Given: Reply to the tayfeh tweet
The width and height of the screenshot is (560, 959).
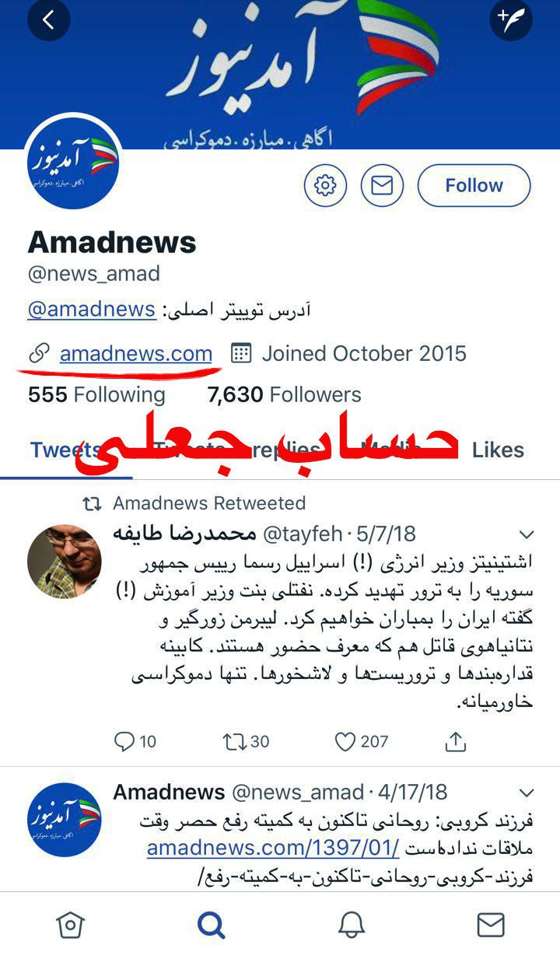Looking at the screenshot, I should pyautogui.click(x=124, y=742).
